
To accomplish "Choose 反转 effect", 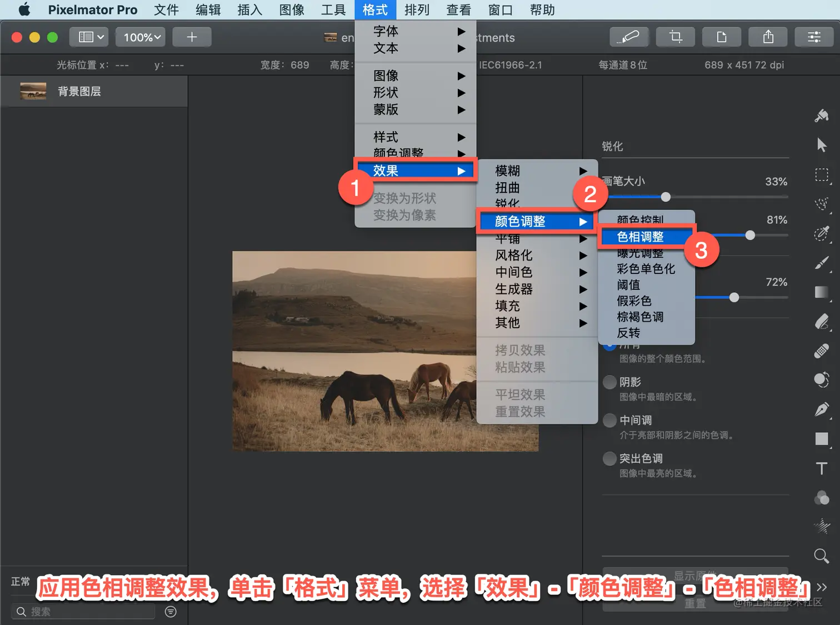I will pyautogui.click(x=646, y=333).
